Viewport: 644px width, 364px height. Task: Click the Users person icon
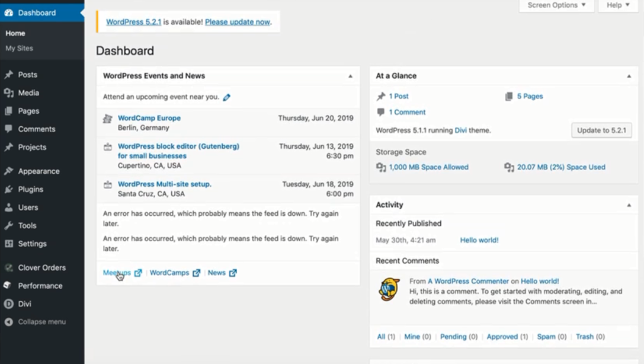tap(9, 207)
